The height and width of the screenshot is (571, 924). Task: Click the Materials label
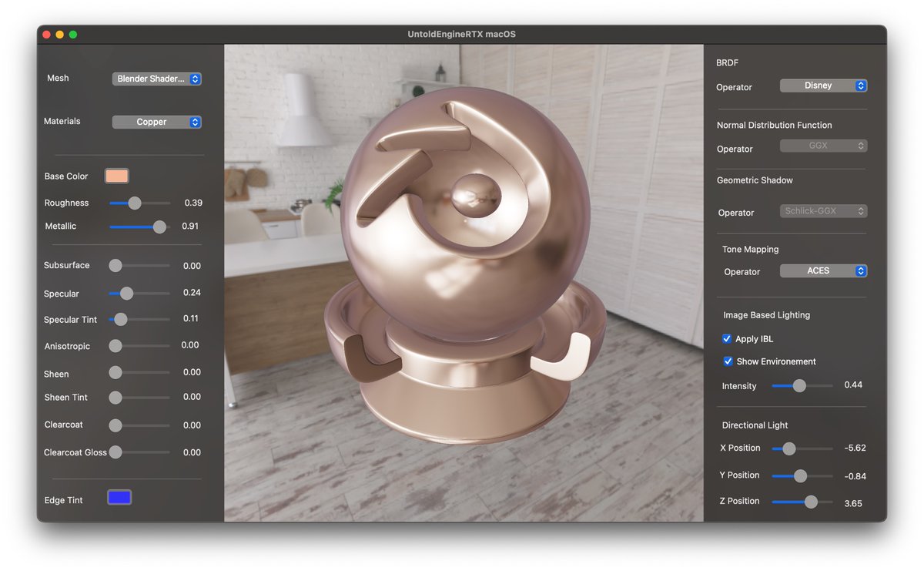tap(62, 121)
